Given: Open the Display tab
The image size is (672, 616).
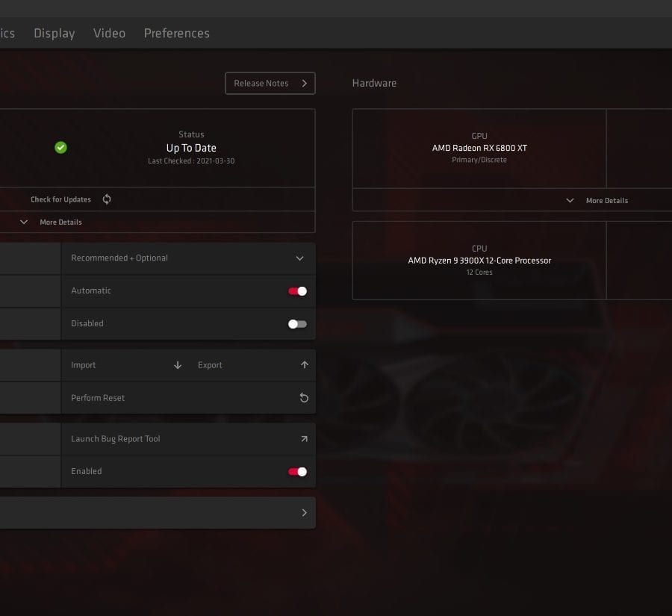Looking at the screenshot, I should click(x=55, y=33).
